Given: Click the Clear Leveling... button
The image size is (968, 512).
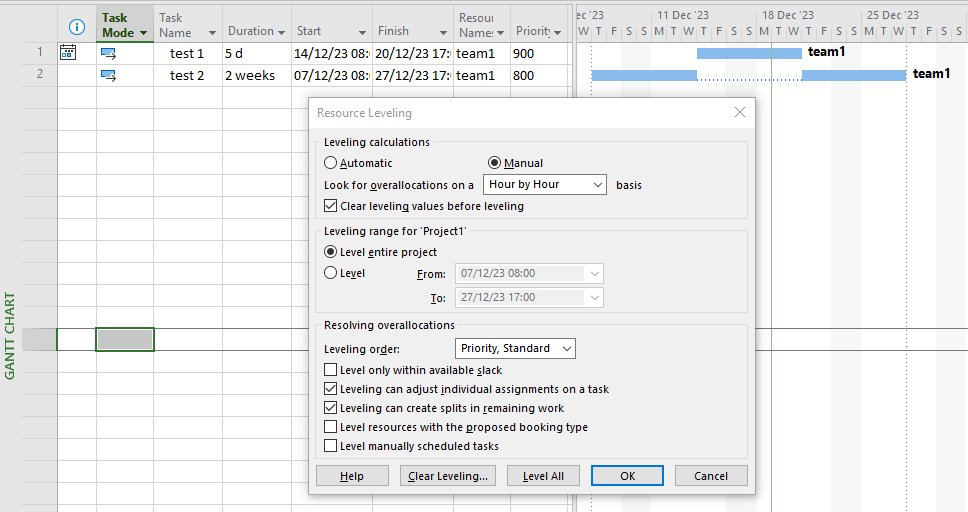Looking at the screenshot, I should pos(448,476).
